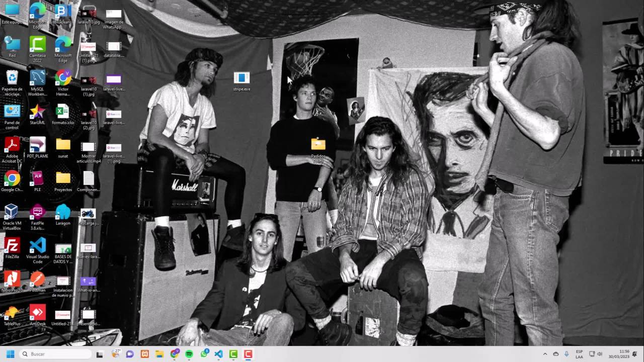The height and width of the screenshot is (362, 644).
Task: Open Spotify from the taskbar
Action: point(189,354)
